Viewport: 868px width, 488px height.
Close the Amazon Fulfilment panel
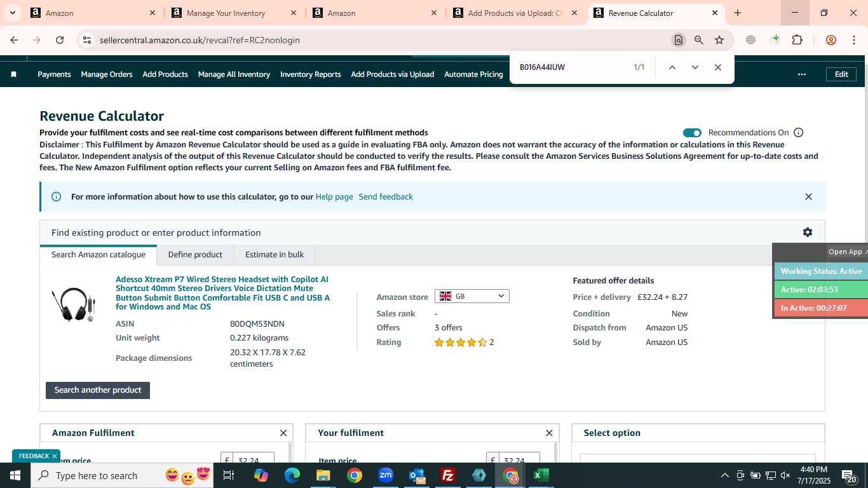283,433
